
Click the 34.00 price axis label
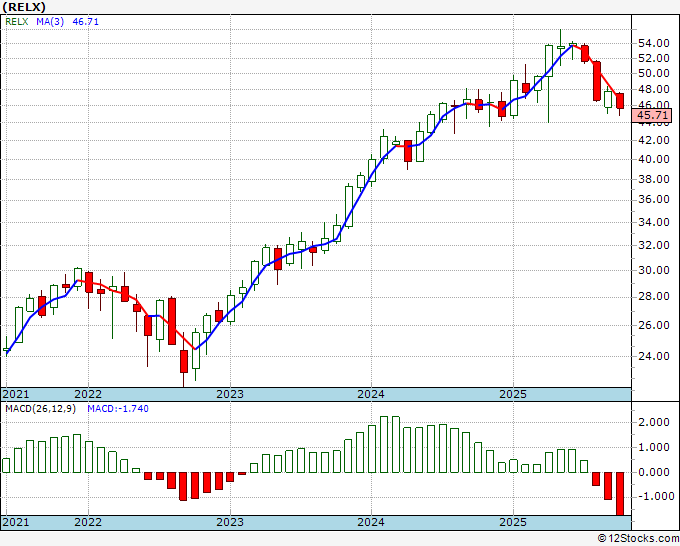pyautogui.click(x=654, y=222)
